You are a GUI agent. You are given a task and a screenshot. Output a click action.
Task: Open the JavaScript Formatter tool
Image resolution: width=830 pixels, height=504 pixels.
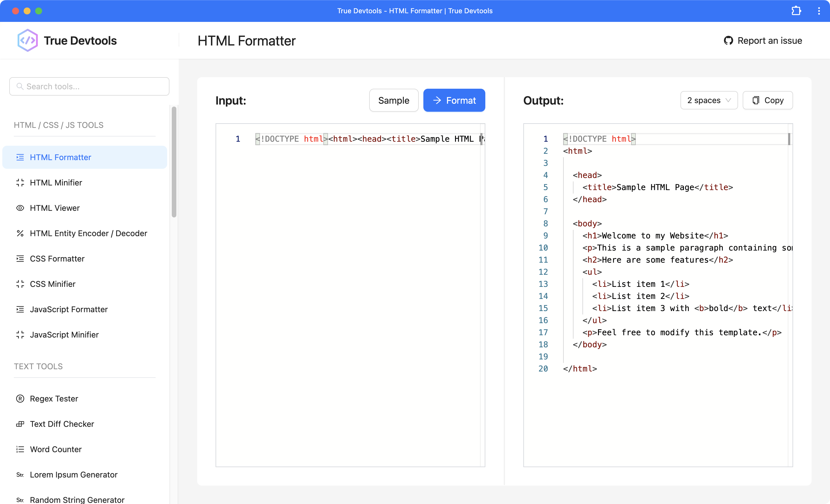pyautogui.click(x=84, y=309)
